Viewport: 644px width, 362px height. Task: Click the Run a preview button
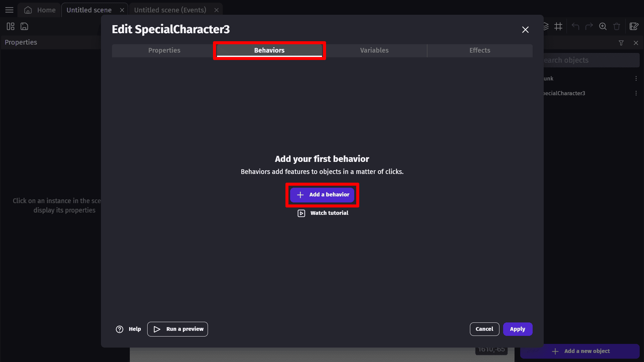pos(177,329)
